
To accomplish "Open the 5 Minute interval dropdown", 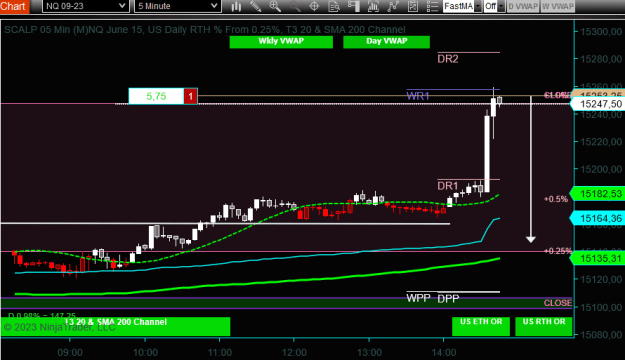I will coord(177,6).
